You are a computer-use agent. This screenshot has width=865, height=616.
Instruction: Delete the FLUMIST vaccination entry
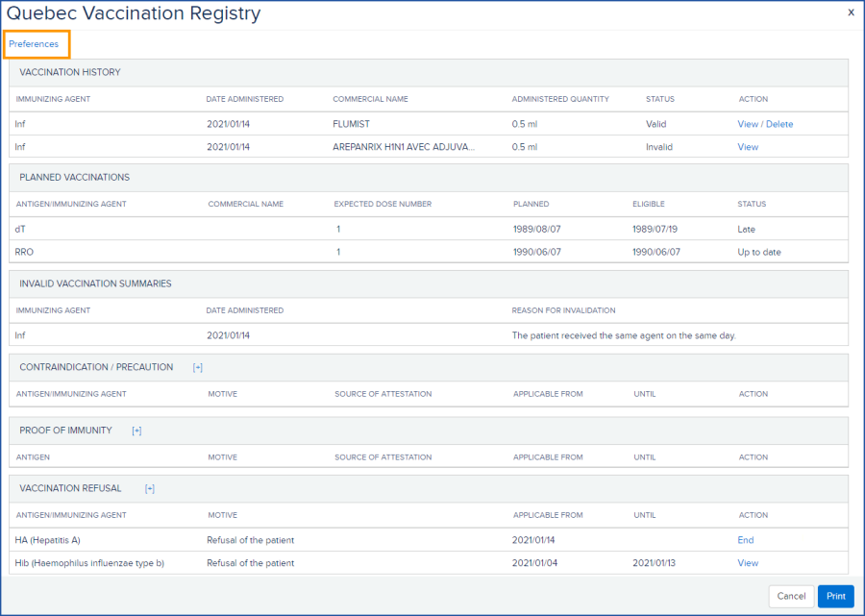(x=778, y=123)
